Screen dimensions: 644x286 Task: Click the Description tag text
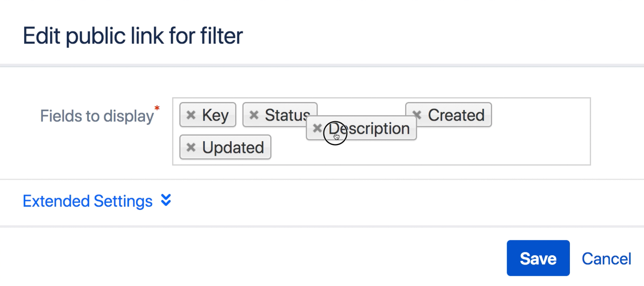[x=376, y=129]
